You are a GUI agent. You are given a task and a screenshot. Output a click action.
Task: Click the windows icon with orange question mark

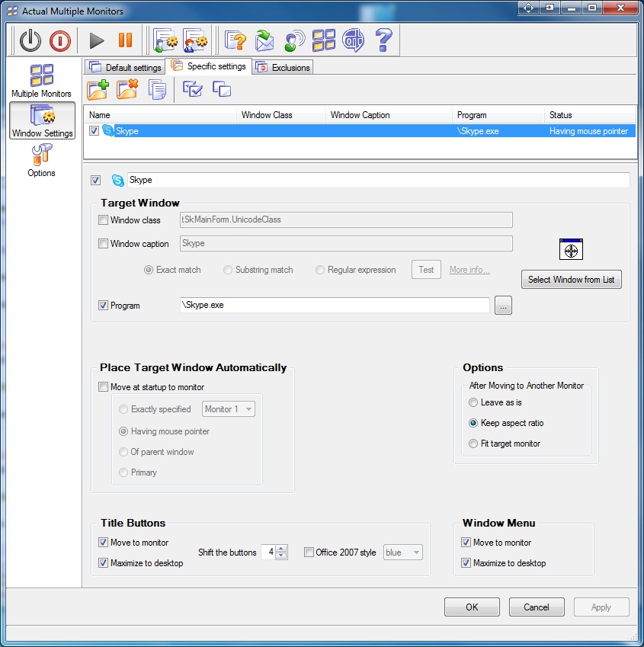coord(235,40)
